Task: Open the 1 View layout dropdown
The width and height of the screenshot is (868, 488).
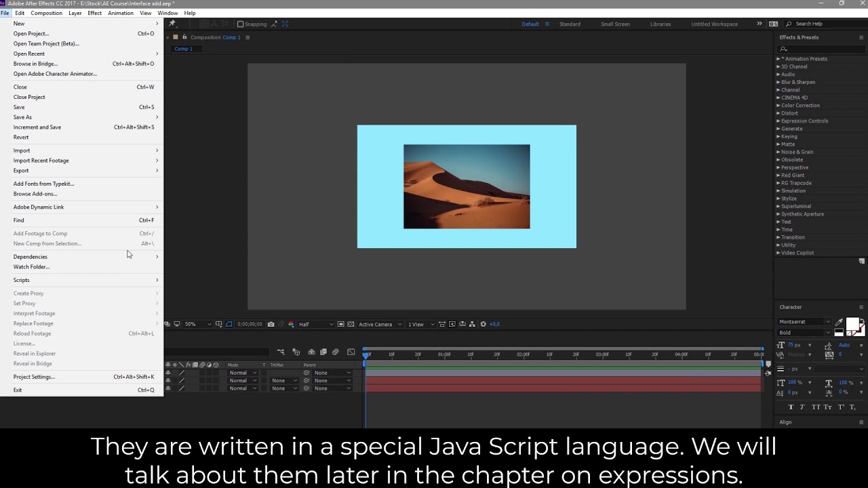Action: tap(421, 324)
